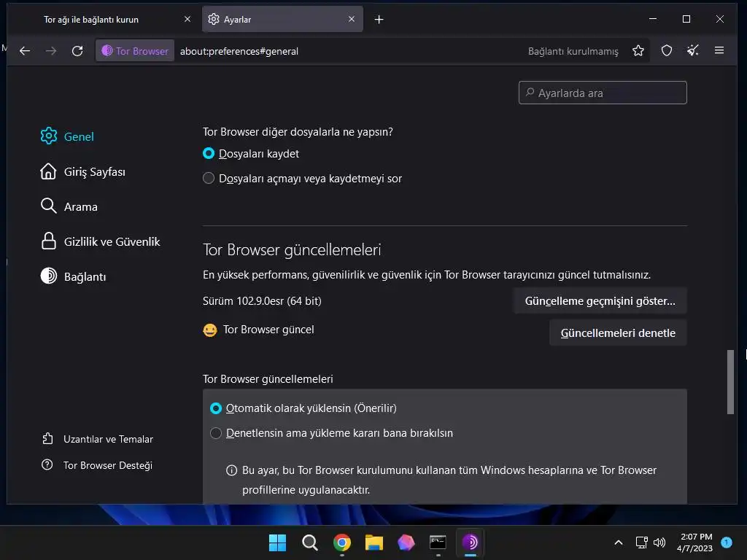Select the Ayarlar tab
This screenshot has height=560, width=747.
[x=282, y=20]
